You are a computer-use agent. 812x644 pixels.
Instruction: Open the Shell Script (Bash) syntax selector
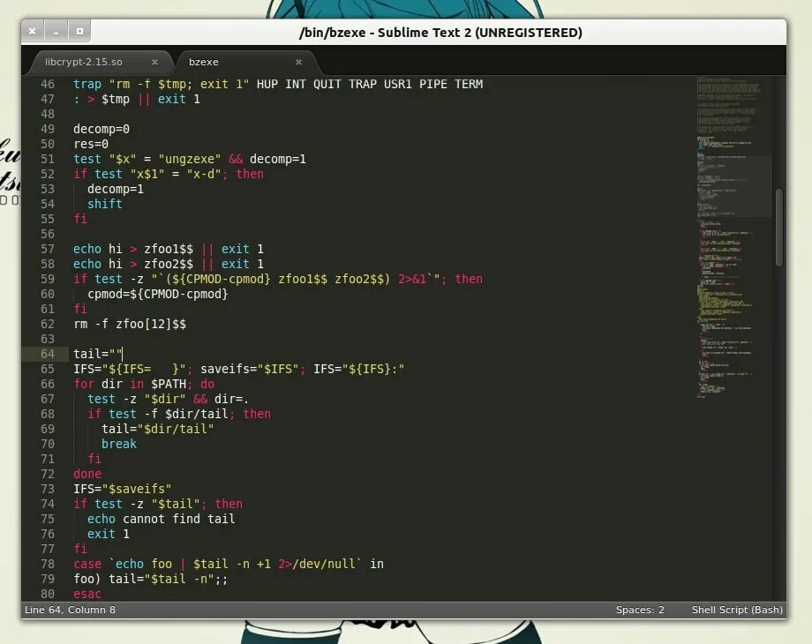point(737,610)
